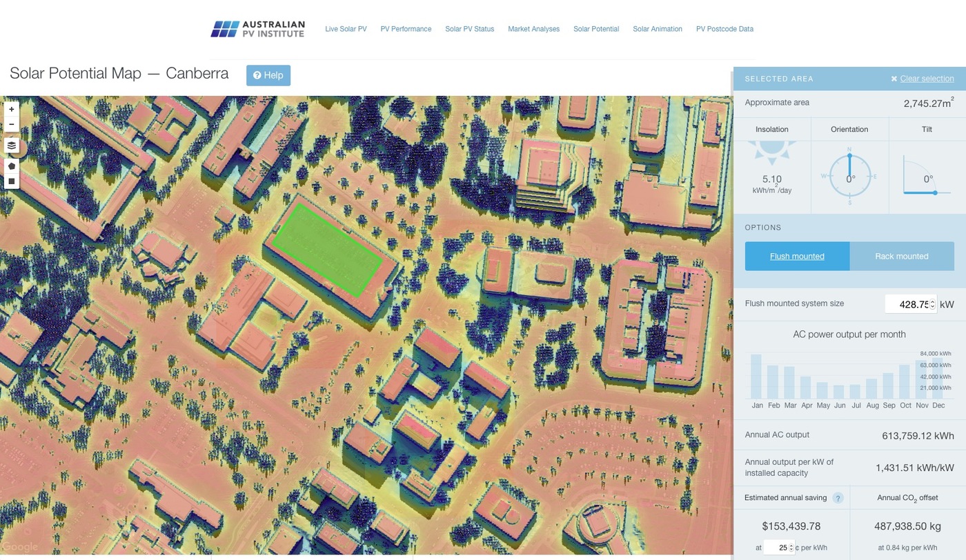The image size is (966, 560).
Task: Open the Live Solar PV page
Action: (346, 29)
